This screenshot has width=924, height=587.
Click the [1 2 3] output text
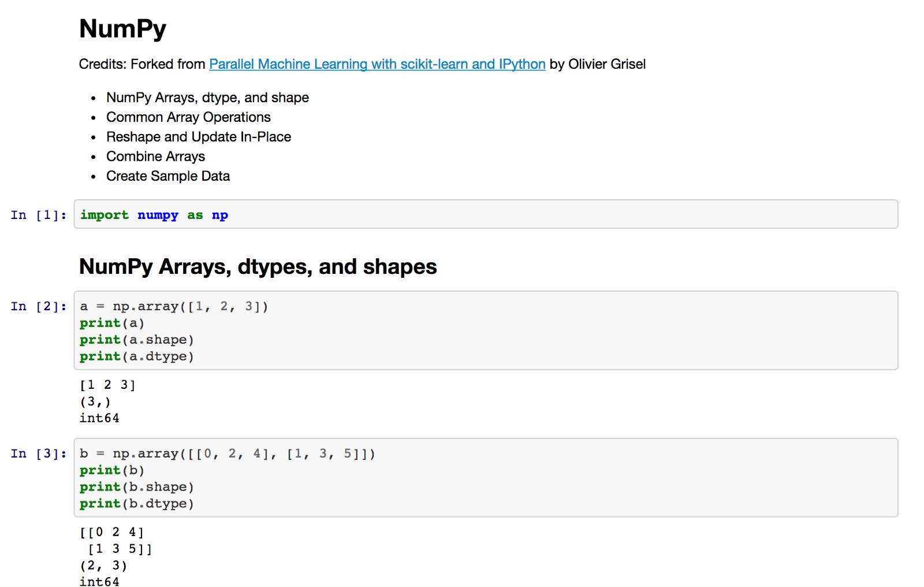pyautogui.click(x=107, y=385)
